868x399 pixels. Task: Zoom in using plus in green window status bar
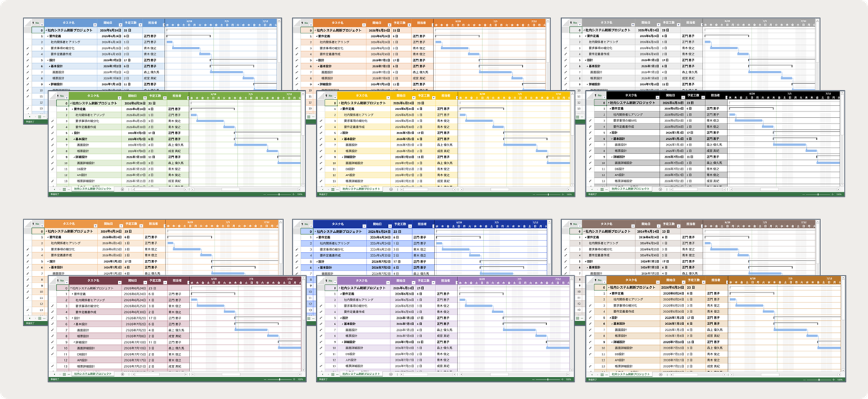pyautogui.click(x=293, y=195)
